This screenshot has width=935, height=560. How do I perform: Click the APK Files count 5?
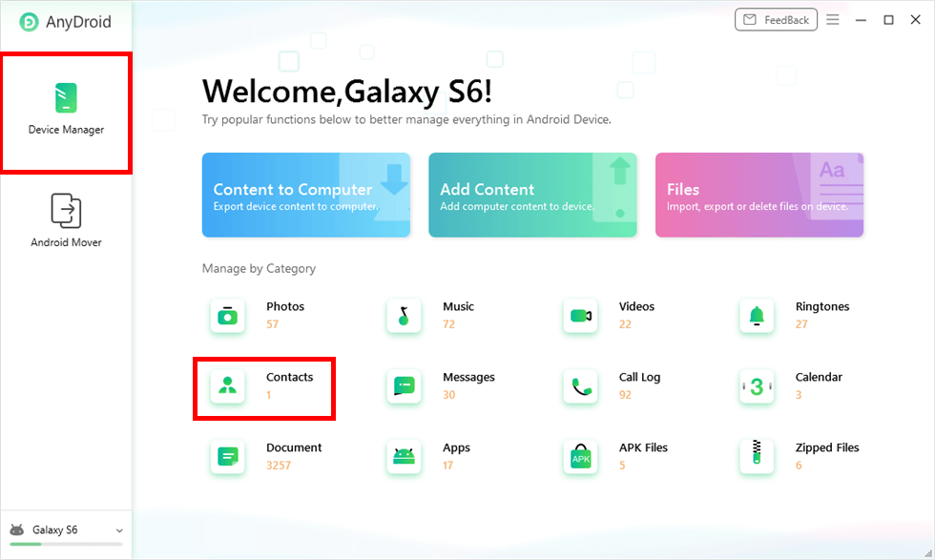(622, 466)
